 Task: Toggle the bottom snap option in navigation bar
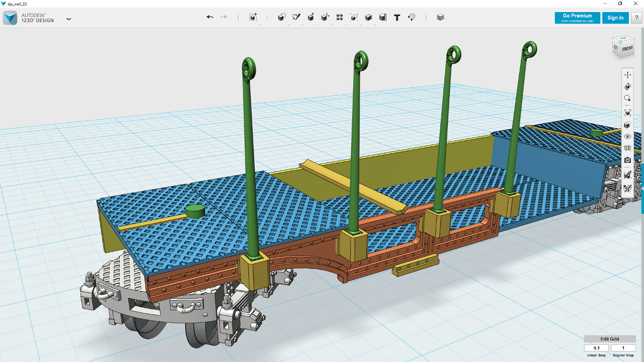point(627,189)
